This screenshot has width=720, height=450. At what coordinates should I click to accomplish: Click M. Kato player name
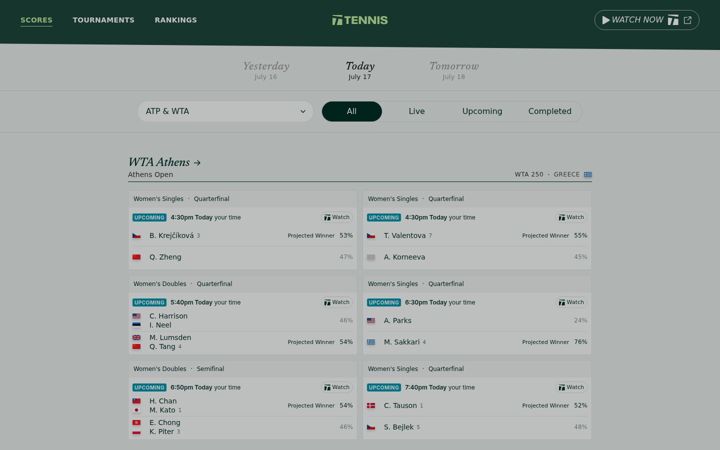[x=163, y=410]
